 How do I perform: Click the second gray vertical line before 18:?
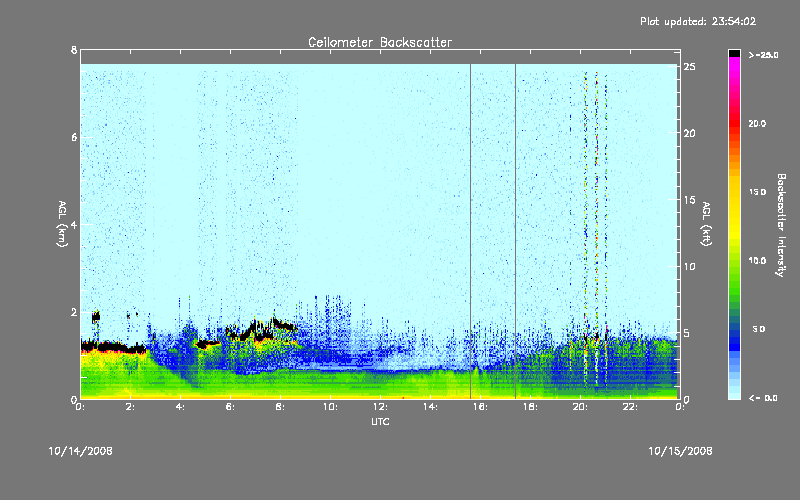pyautogui.click(x=515, y=231)
